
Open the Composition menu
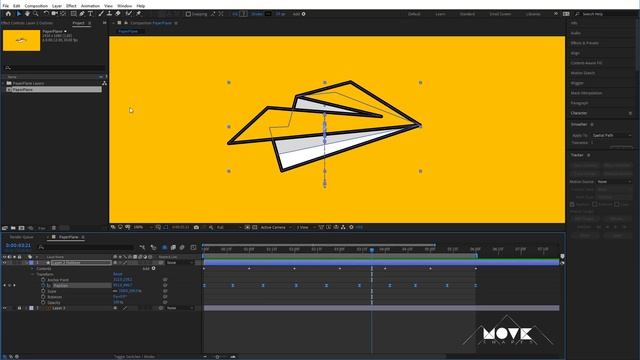point(36,6)
